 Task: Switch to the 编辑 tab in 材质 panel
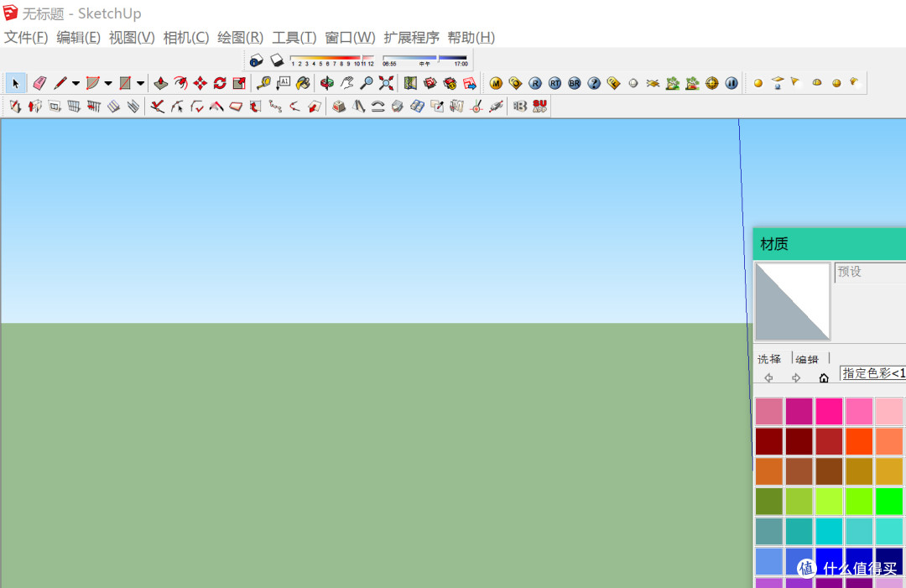point(807,359)
